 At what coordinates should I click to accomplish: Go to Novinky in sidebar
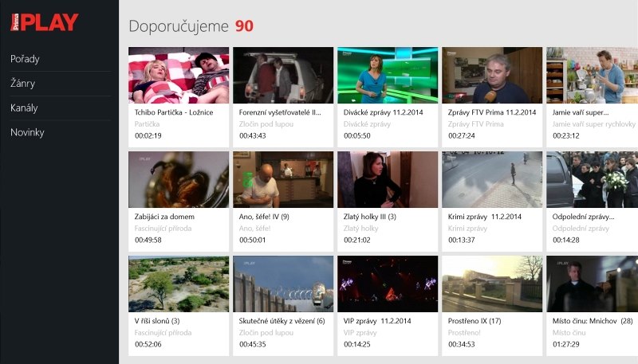[27, 132]
